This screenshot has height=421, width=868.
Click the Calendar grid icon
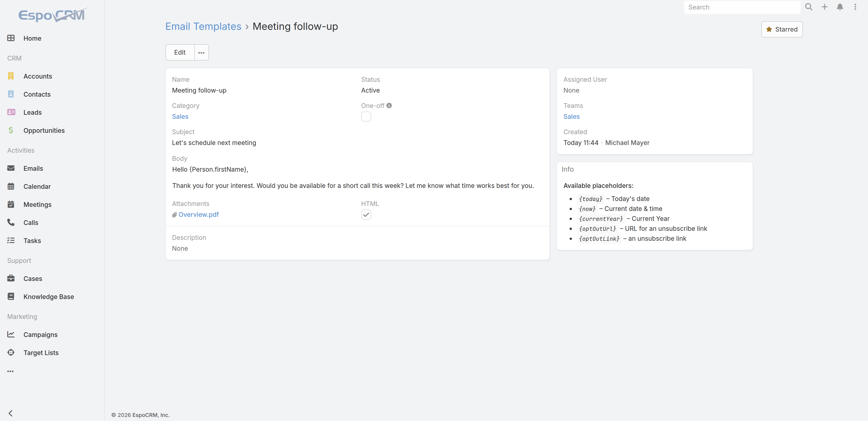pyautogui.click(x=11, y=186)
